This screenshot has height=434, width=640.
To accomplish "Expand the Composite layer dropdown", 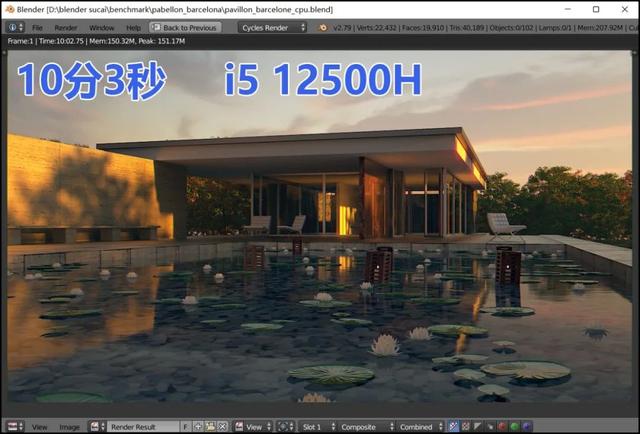I will 366,427.
